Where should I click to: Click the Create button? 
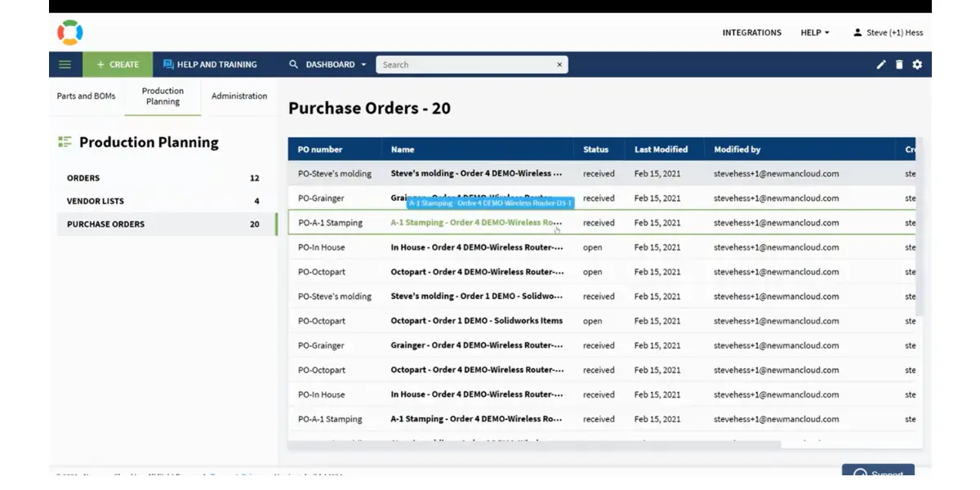(118, 65)
